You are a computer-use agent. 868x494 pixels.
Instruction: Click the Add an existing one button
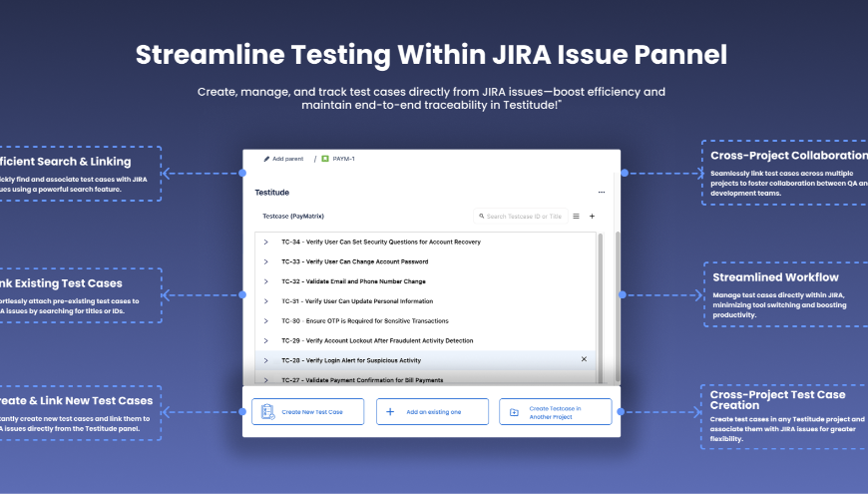pyautogui.click(x=432, y=411)
